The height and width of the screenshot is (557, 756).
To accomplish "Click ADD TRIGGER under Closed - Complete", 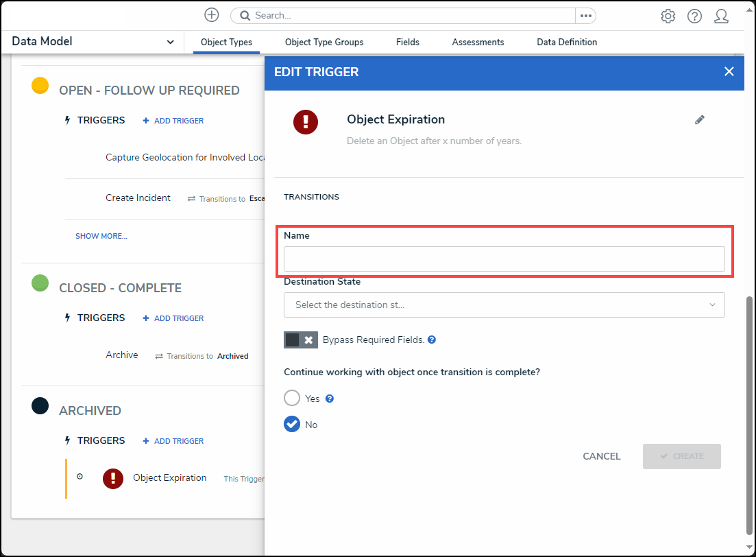I will tap(173, 318).
